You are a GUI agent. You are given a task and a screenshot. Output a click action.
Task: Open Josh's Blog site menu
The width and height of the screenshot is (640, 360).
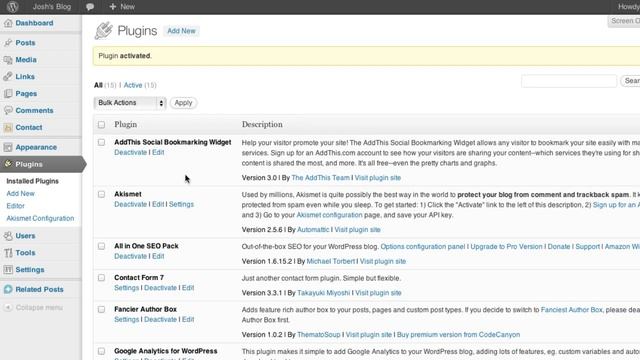[52, 7]
